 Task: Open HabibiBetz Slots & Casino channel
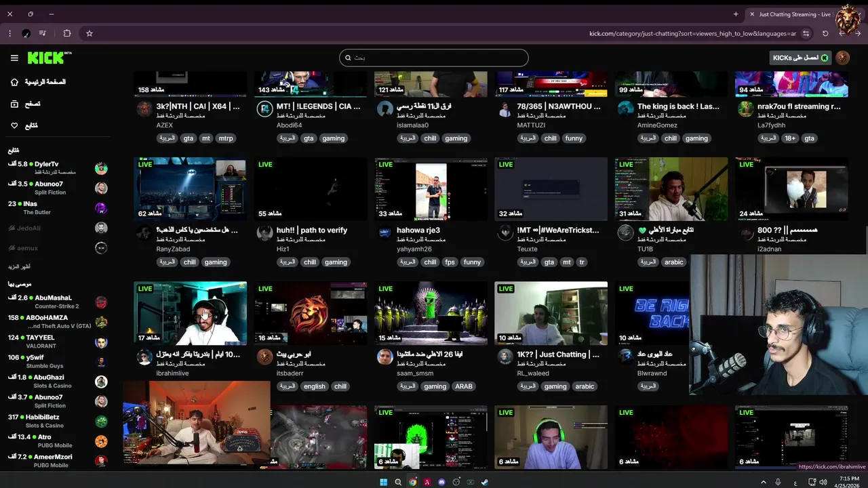[x=58, y=421]
